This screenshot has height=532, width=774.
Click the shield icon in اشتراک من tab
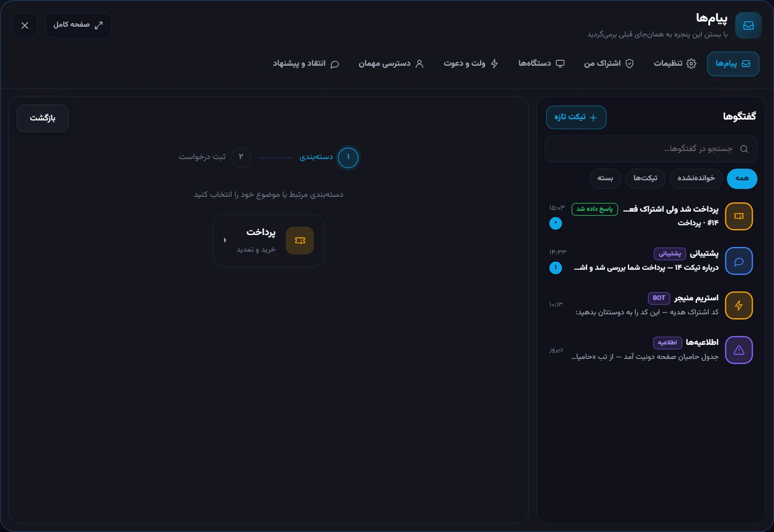pyautogui.click(x=630, y=64)
